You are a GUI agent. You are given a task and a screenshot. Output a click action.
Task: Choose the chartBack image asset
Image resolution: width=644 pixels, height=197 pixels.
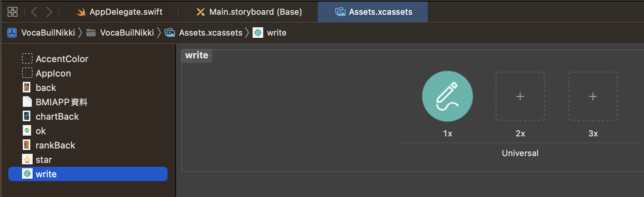[57, 116]
